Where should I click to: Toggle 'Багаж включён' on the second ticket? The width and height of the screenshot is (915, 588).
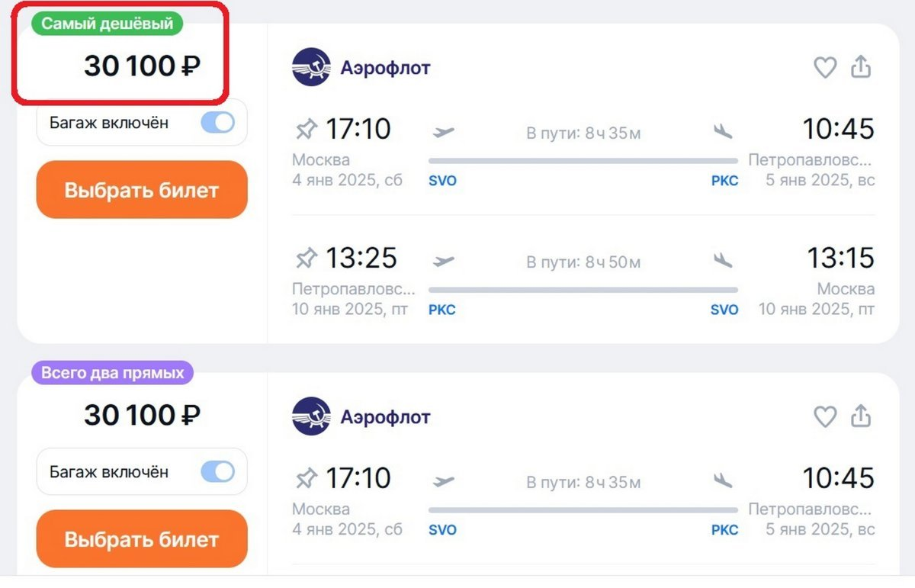click(x=218, y=471)
